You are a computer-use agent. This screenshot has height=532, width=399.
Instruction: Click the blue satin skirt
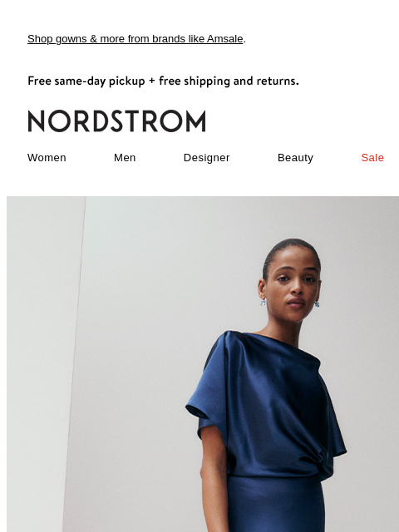click(x=275, y=504)
